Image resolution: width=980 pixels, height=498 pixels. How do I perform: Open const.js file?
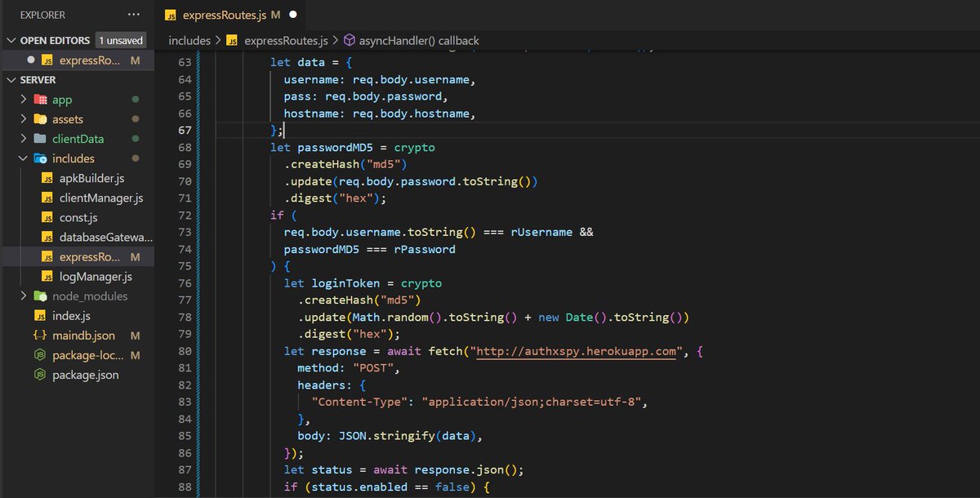coord(78,218)
